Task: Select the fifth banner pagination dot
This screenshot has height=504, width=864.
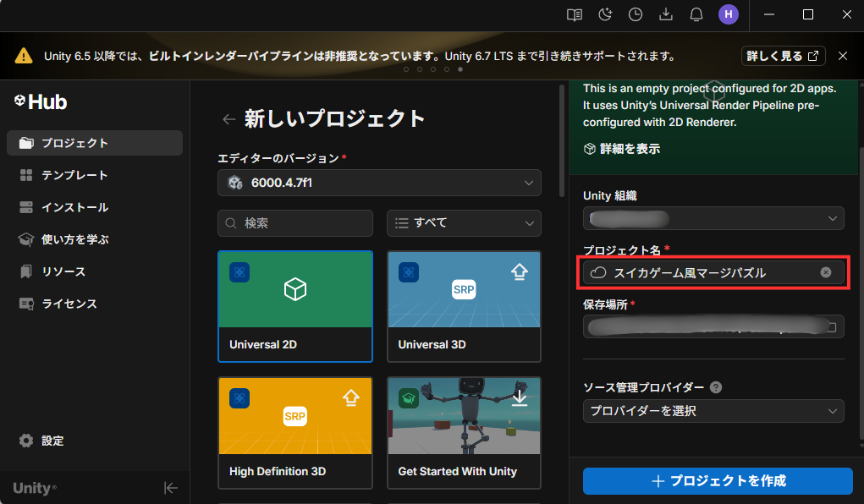Action: point(460,69)
